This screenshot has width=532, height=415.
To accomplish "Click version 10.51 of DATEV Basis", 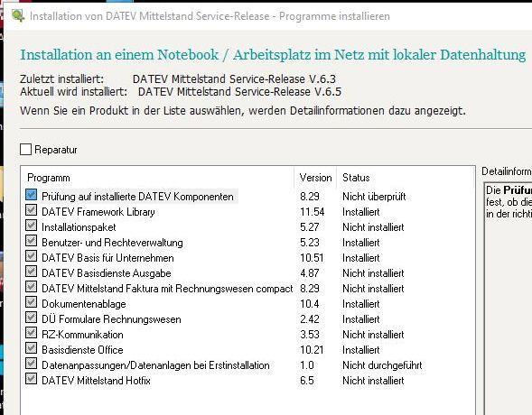I will pyautogui.click(x=312, y=258).
